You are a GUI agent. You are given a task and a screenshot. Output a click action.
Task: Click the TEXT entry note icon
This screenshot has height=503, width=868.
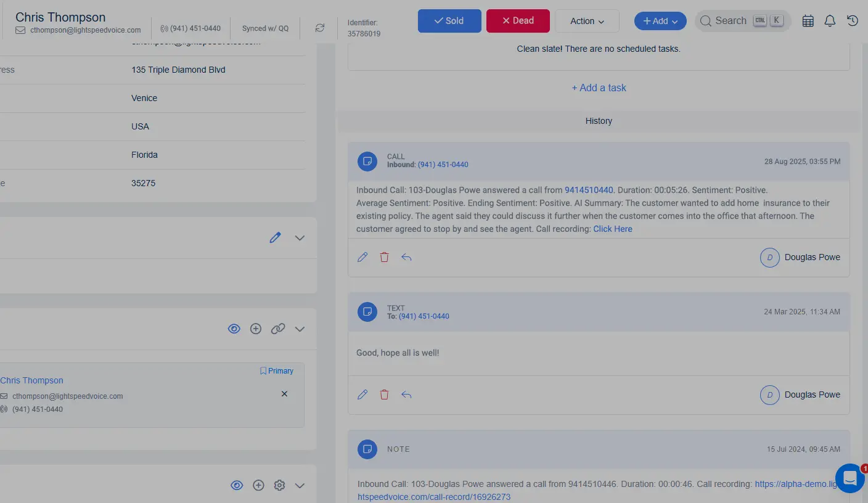pyautogui.click(x=367, y=312)
